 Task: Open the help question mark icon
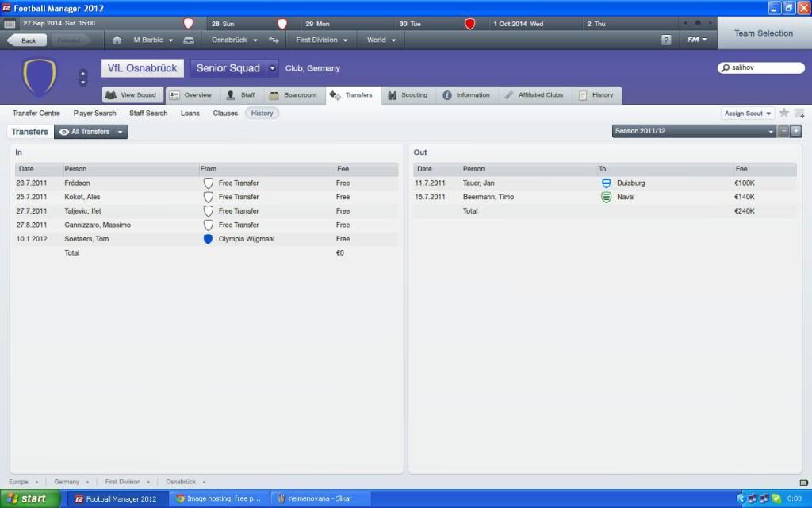tap(666, 40)
